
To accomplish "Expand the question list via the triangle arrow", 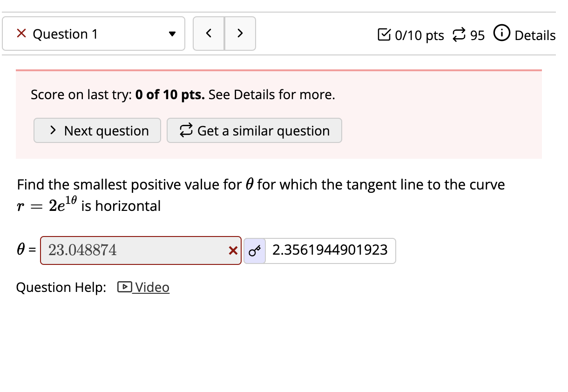I will (172, 33).
